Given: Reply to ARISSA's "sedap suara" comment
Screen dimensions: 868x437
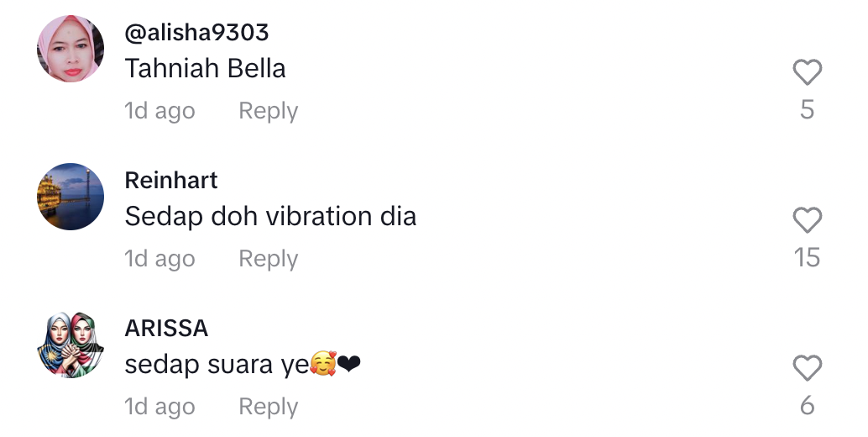Looking at the screenshot, I should (269, 407).
